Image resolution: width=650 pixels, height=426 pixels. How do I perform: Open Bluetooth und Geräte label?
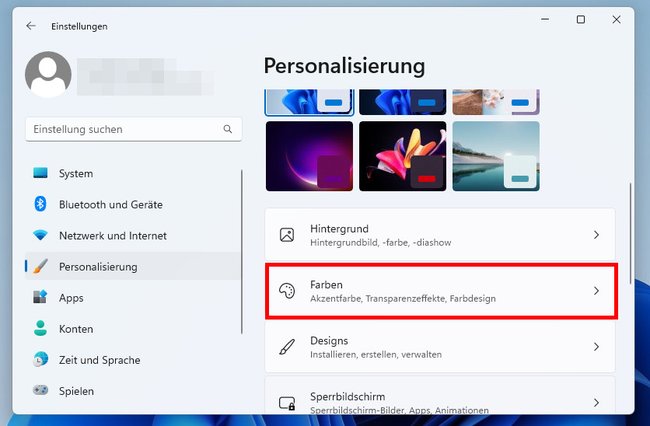(x=111, y=205)
